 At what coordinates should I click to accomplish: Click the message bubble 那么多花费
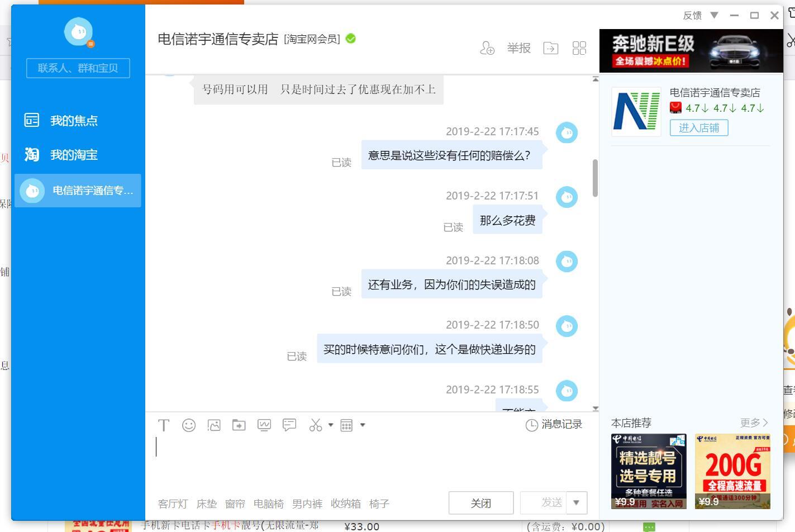pyautogui.click(x=508, y=220)
